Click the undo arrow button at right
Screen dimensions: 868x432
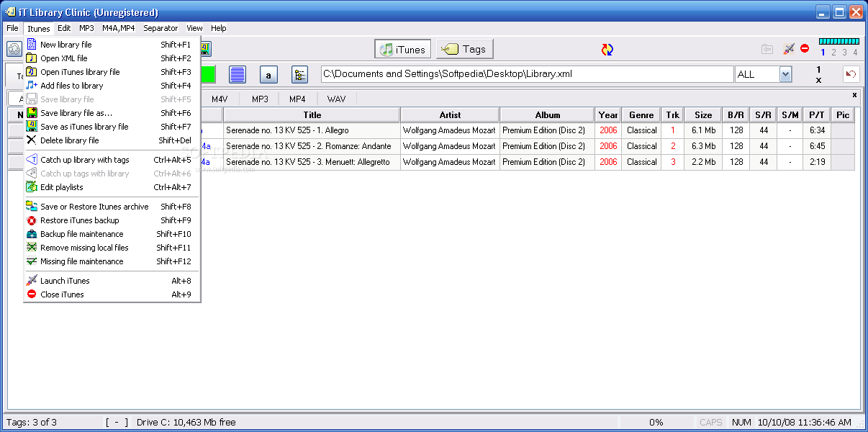(851, 74)
